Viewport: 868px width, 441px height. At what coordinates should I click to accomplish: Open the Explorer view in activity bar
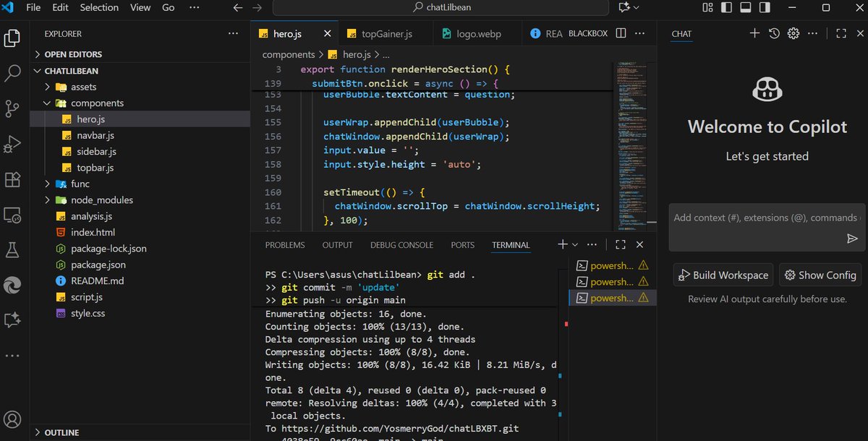coord(12,38)
